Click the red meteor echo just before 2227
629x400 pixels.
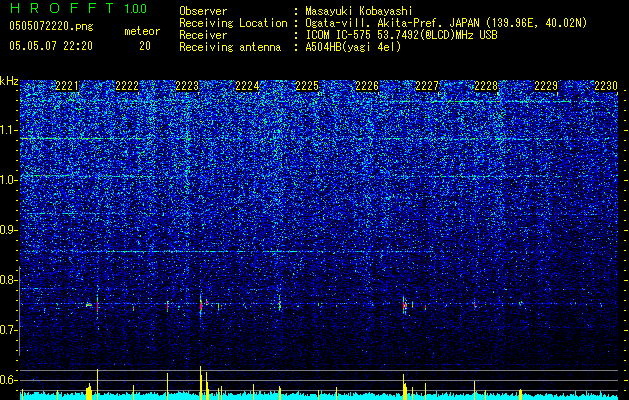[x=404, y=305]
